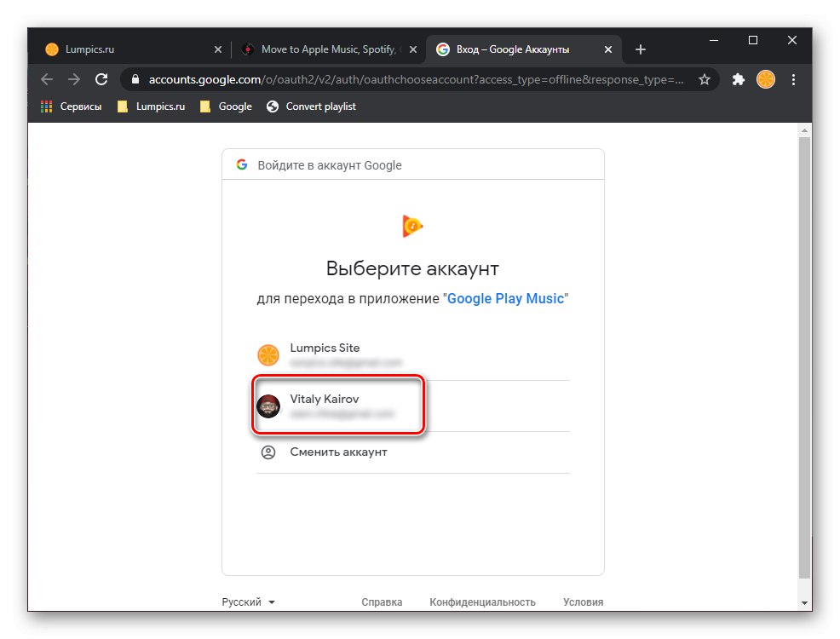Open the Справка help link

382,602
